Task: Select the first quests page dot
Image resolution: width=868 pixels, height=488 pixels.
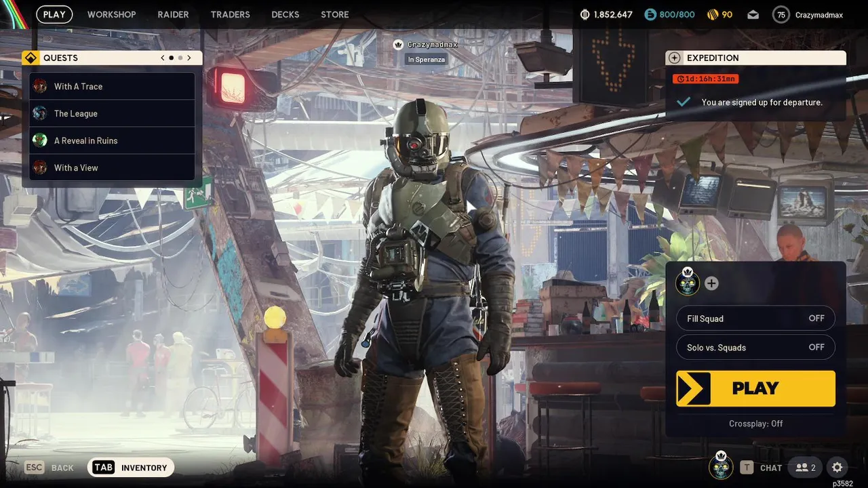Action: (x=171, y=58)
